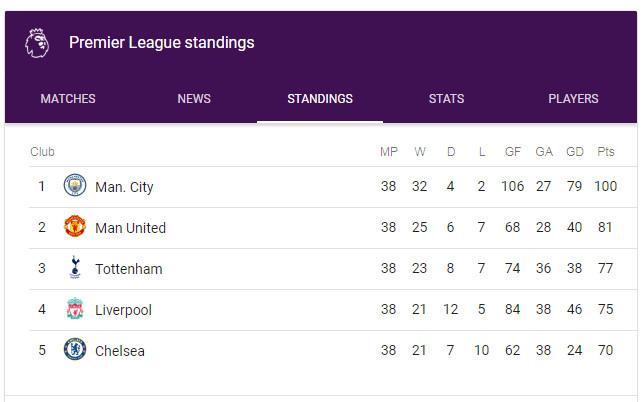Click the Premier League standings title
Screen dimensions: 644x402
(x=161, y=43)
